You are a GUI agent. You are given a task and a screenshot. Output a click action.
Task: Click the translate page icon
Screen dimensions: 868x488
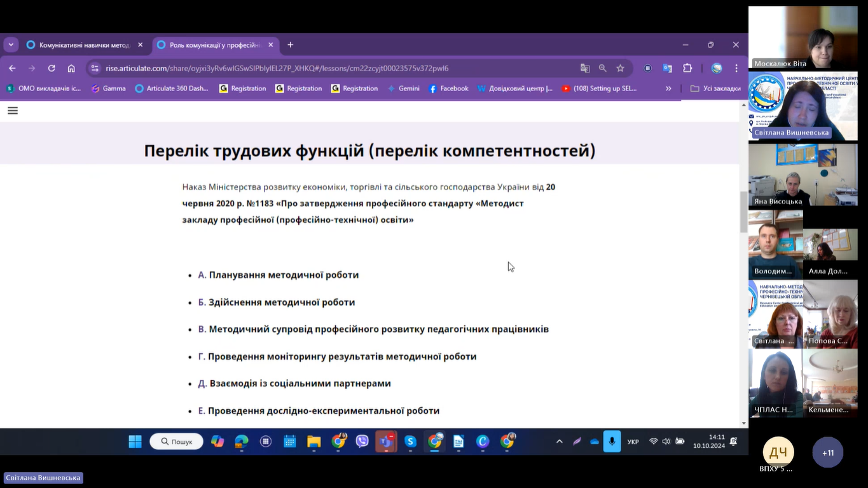pyautogui.click(x=585, y=68)
